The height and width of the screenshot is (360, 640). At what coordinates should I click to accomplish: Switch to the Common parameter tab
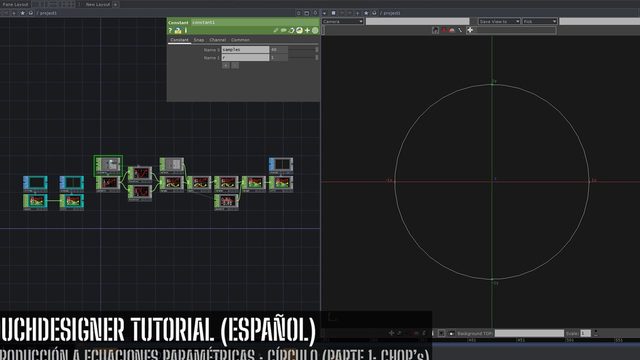240,40
